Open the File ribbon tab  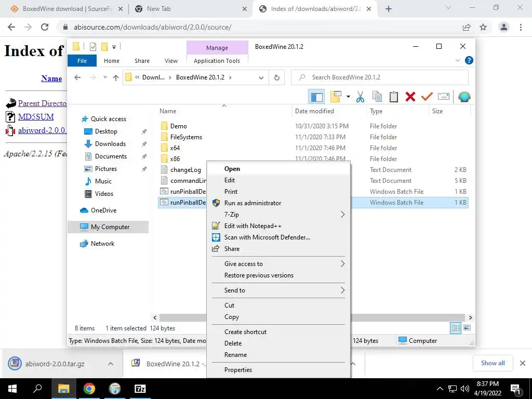82,61
